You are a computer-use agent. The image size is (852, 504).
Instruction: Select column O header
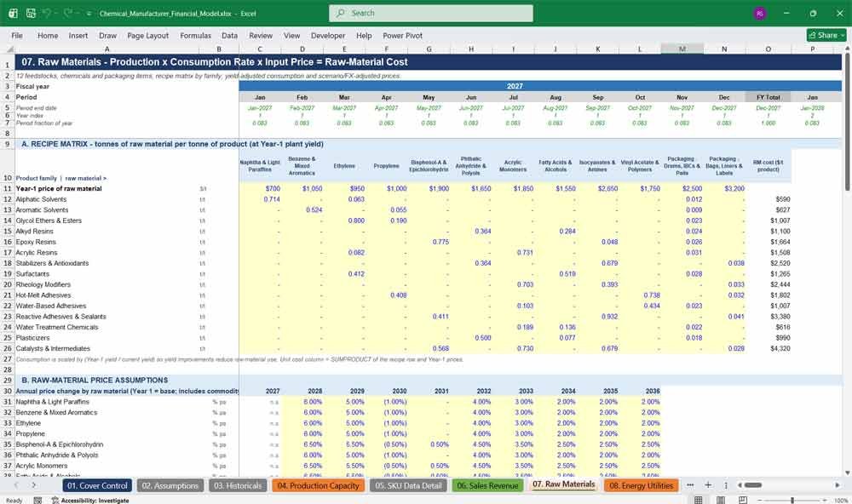(x=768, y=49)
